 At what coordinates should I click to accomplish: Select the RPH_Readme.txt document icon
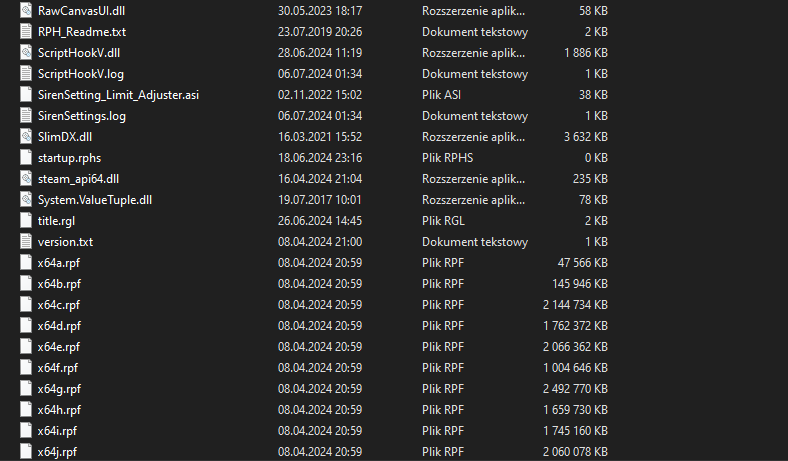26,31
